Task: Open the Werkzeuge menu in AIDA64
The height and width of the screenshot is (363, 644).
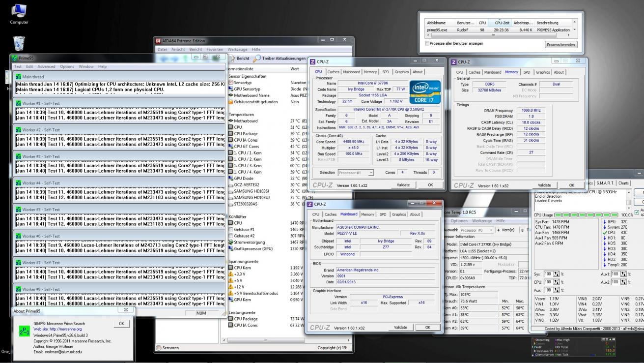Action: (237, 49)
